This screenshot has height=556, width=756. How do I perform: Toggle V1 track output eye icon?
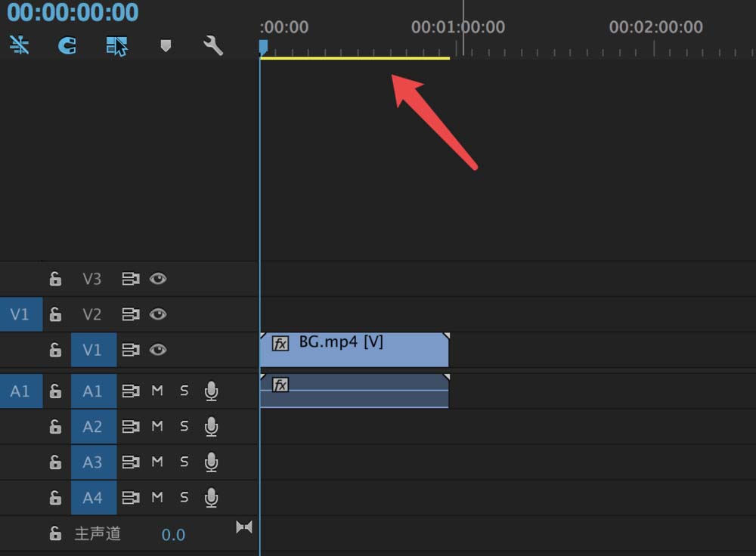(x=157, y=350)
